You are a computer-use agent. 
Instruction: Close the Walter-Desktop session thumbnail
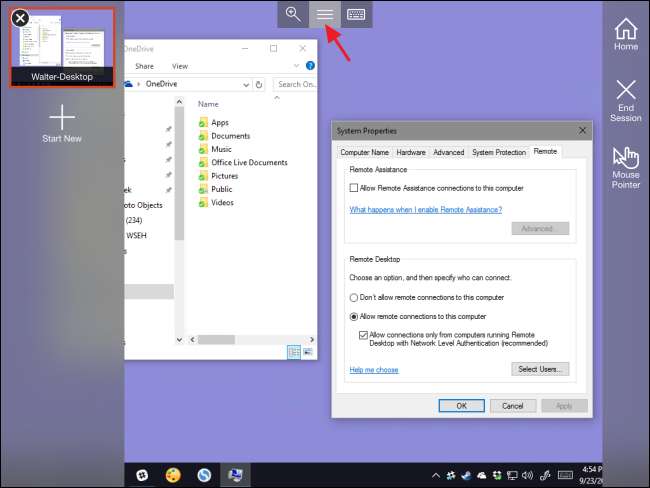pyautogui.click(x=19, y=17)
